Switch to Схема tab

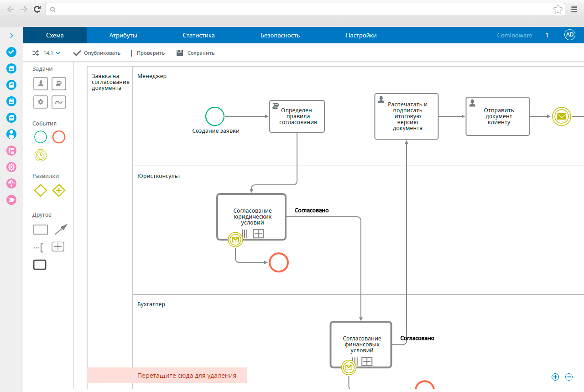tap(55, 35)
